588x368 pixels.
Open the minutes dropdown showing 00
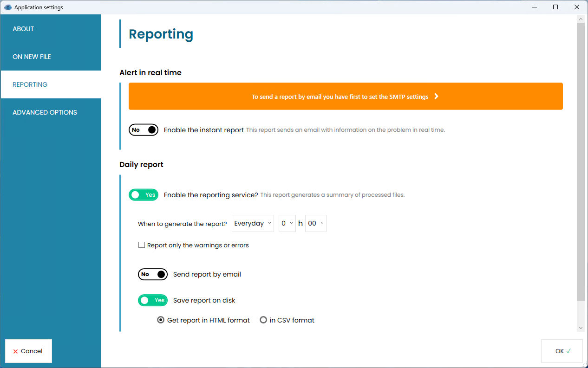[x=316, y=223]
